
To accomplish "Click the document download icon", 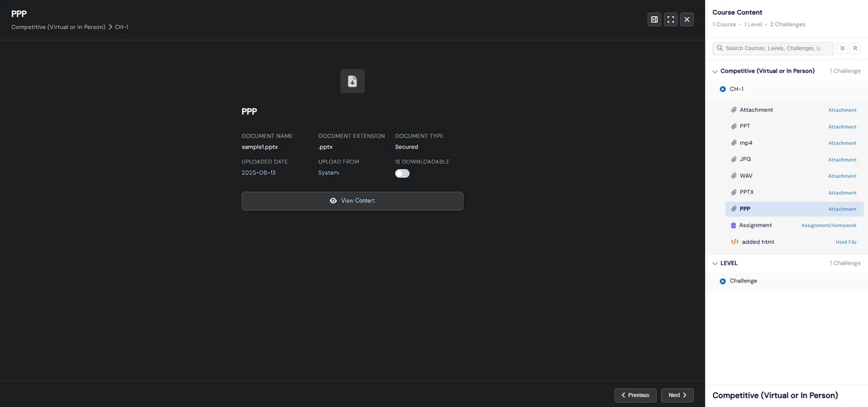I will point(352,81).
